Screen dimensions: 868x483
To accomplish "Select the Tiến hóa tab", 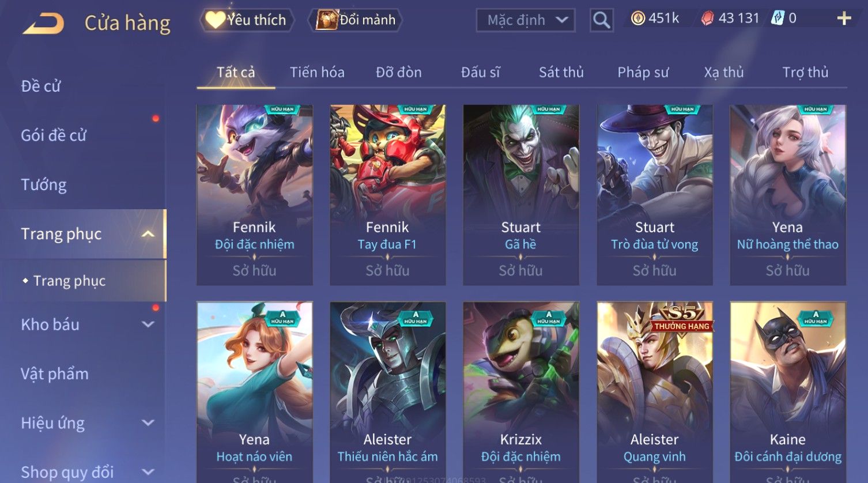I will 317,73.
